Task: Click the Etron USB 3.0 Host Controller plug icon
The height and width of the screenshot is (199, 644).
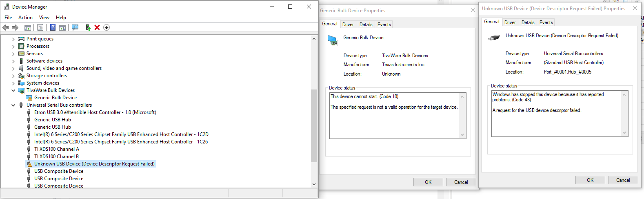Action: [29, 112]
